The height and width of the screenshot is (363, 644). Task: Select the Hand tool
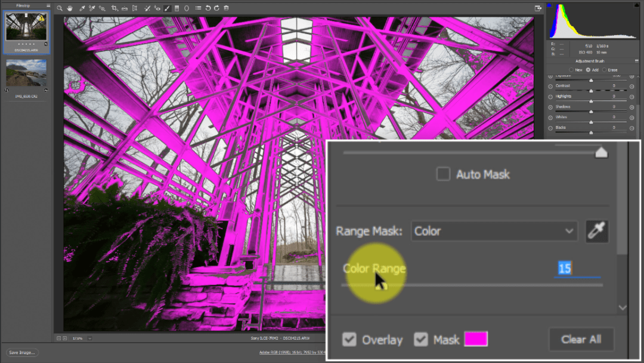[x=70, y=8]
